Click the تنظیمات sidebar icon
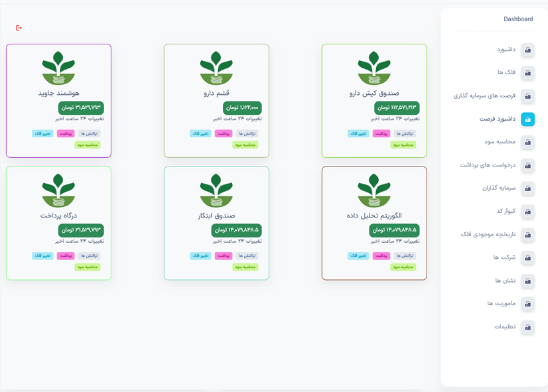 point(528,327)
